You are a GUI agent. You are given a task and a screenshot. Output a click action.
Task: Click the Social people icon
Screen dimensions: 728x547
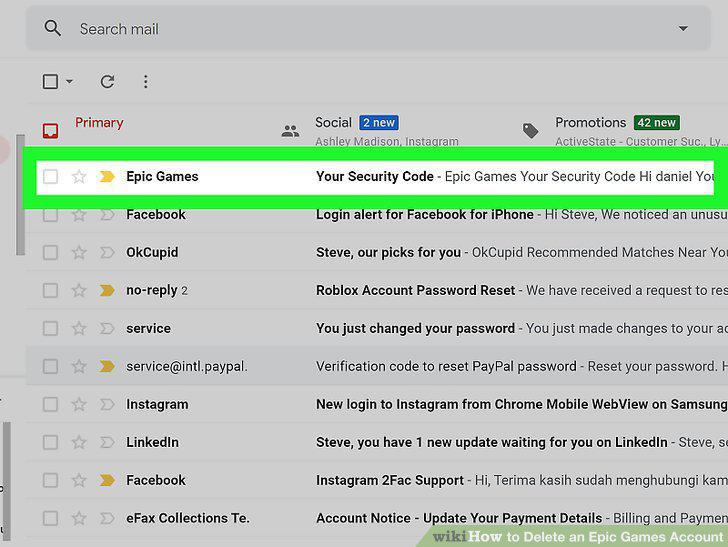[290, 131]
